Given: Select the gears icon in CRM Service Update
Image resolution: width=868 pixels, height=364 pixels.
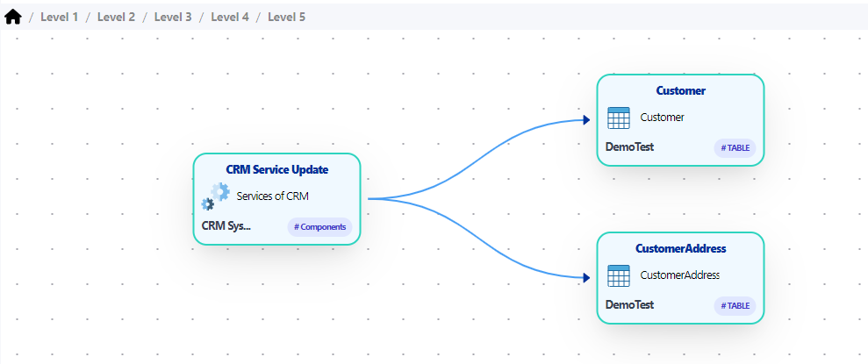Looking at the screenshot, I should tap(215, 196).
